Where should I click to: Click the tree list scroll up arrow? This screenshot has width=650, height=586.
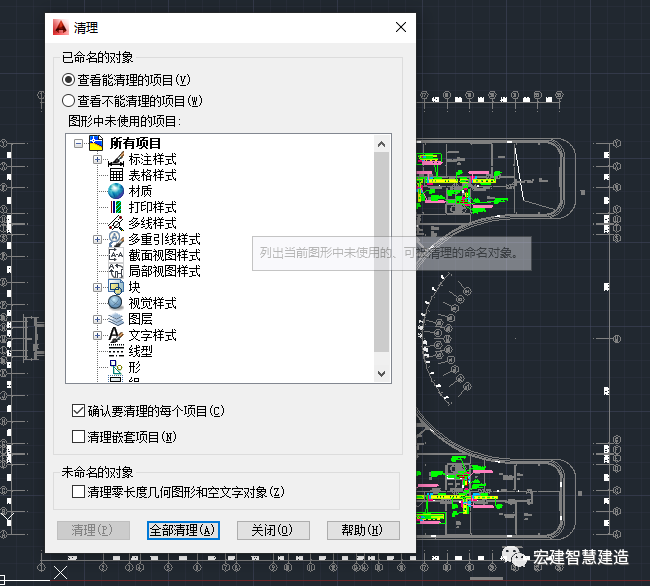pyautogui.click(x=381, y=144)
